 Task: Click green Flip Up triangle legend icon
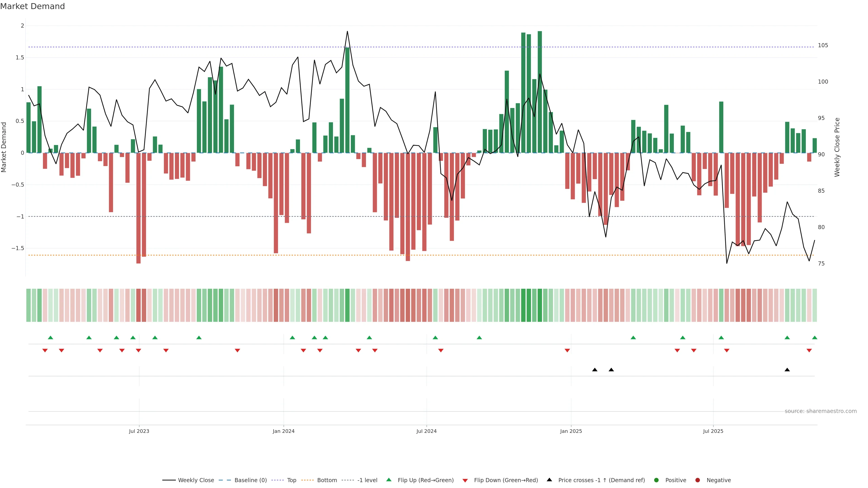(389, 480)
